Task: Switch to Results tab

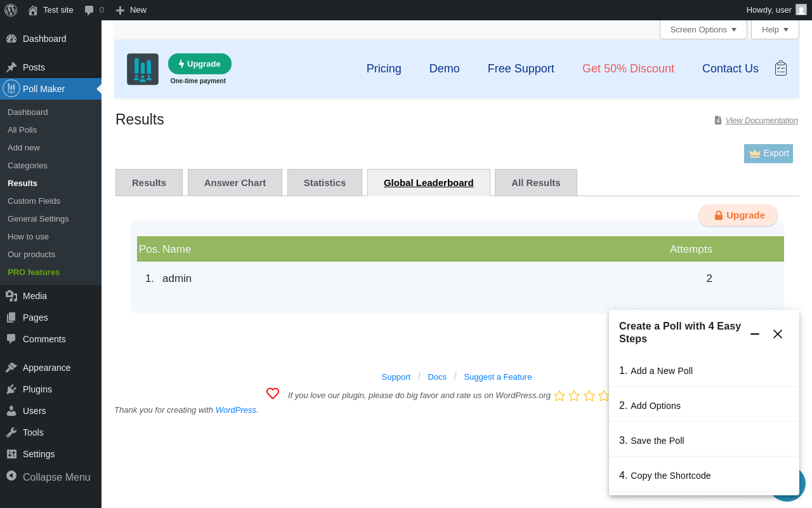Action: pos(149,183)
